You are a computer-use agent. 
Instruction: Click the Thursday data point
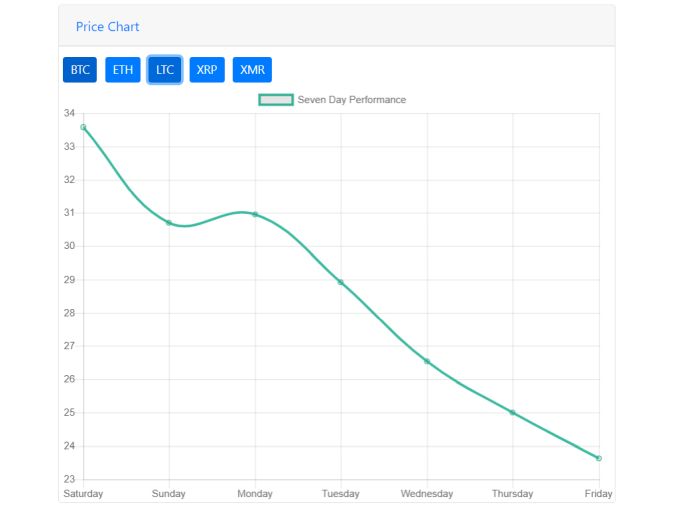513,413
